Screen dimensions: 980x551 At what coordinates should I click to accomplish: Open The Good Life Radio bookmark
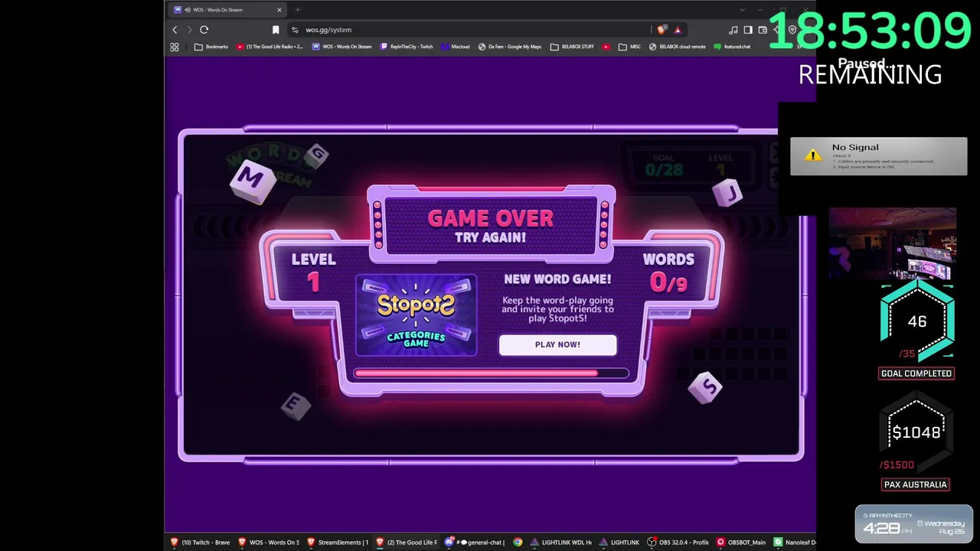tap(269, 47)
